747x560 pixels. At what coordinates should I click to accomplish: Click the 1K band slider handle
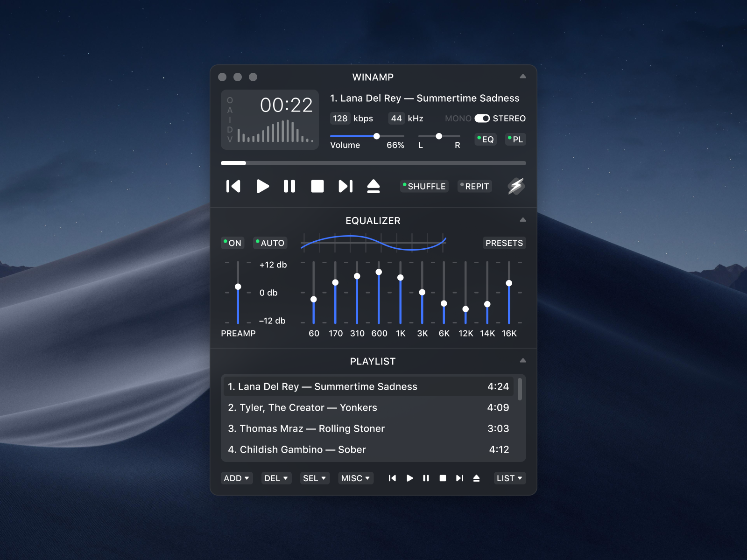[401, 278]
